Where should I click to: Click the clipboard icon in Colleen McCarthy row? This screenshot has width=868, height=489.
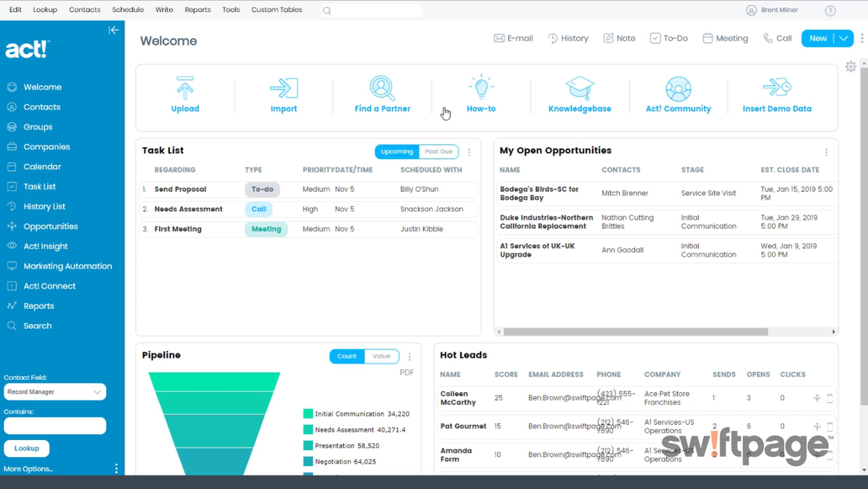pyautogui.click(x=830, y=398)
